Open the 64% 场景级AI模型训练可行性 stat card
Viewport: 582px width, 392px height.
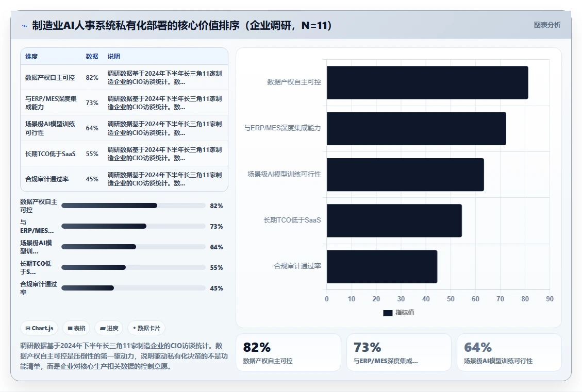pos(509,352)
